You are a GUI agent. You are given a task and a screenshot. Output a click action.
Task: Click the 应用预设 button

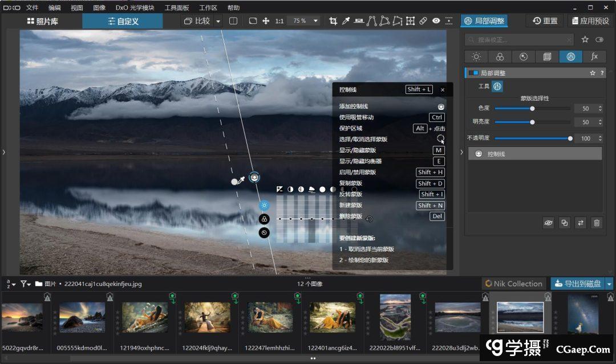coord(590,21)
